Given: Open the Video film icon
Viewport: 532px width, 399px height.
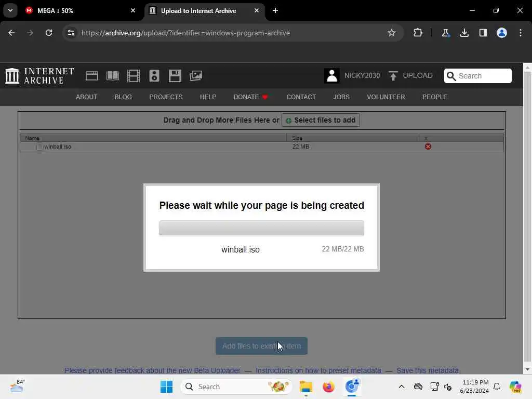Looking at the screenshot, I should (134, 76).
